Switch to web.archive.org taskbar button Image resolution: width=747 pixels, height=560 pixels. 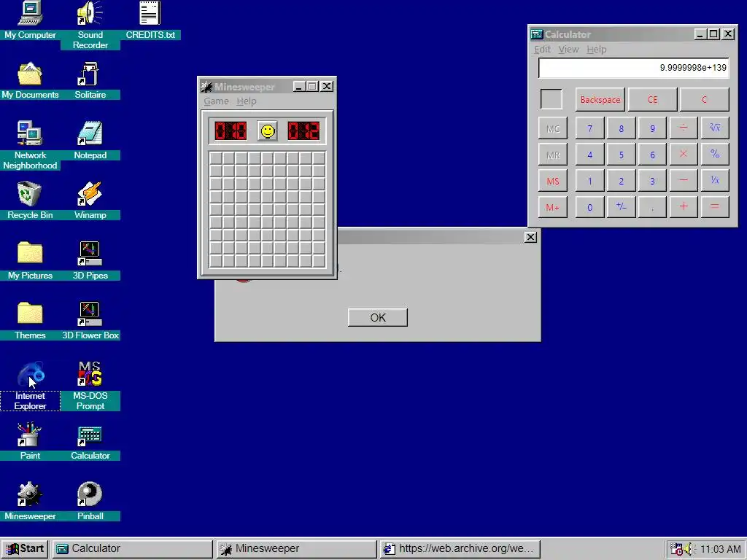click(x=460, y=549)
